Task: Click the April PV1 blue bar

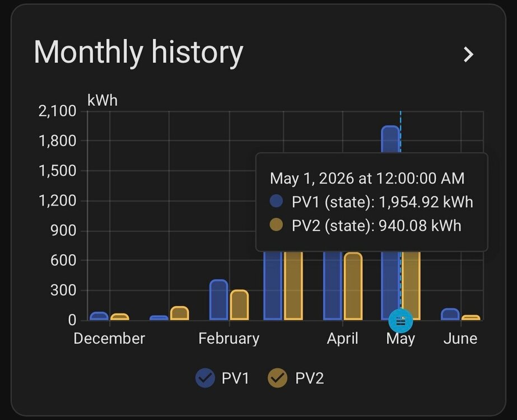Action: [x=332, y=286]
